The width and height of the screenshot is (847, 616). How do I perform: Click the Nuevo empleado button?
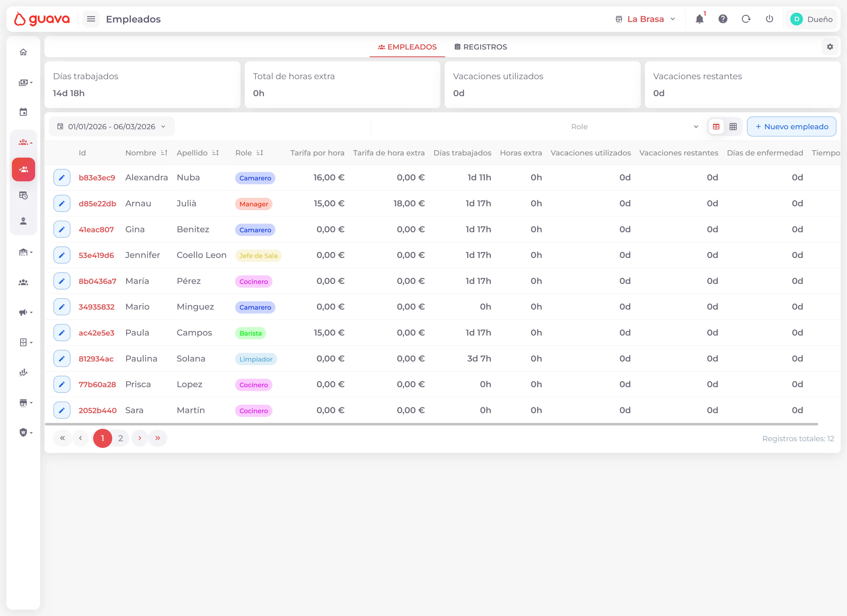tap(791, 127)
